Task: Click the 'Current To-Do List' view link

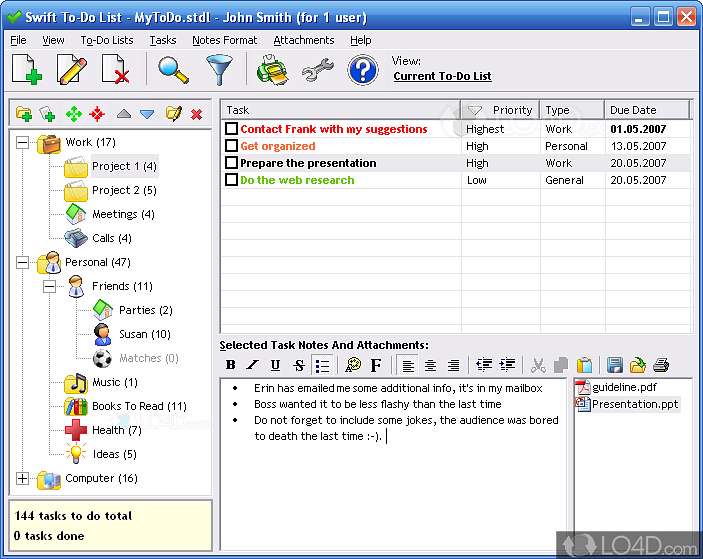Action: [442, 76]
